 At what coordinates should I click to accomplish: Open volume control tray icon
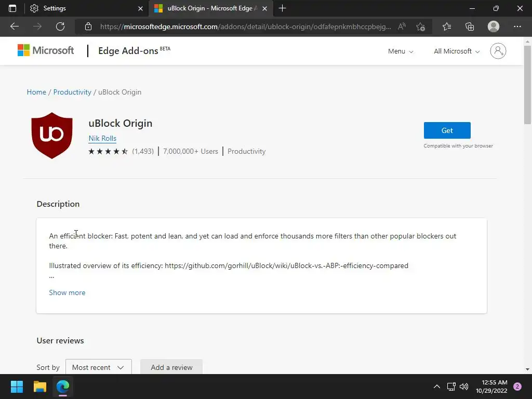click(x=464, y=387)
